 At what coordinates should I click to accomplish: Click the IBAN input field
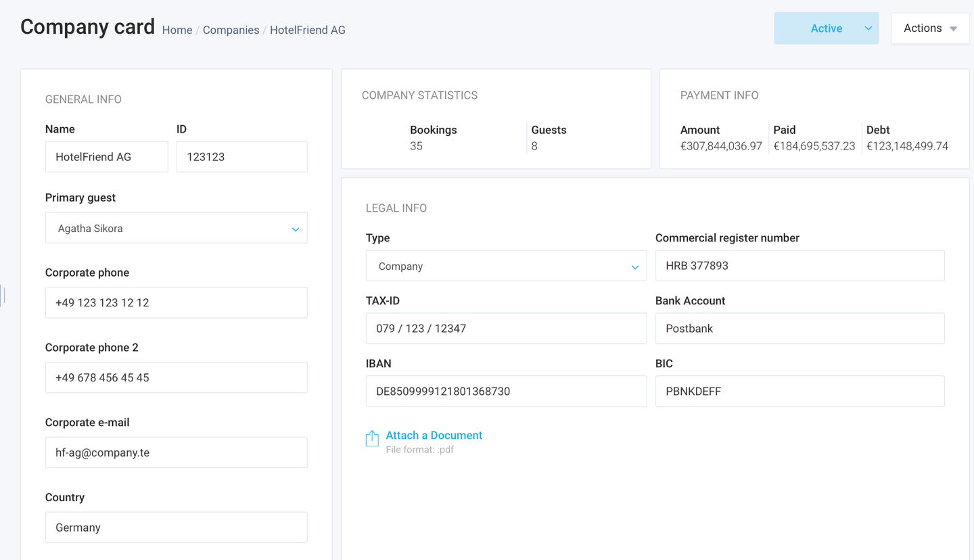click(506, 391)
